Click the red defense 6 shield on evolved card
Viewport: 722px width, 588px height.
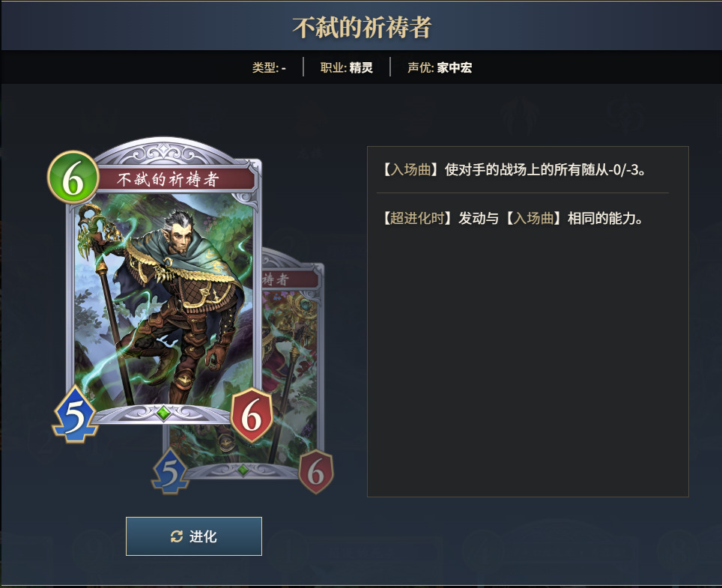[316, 472]
